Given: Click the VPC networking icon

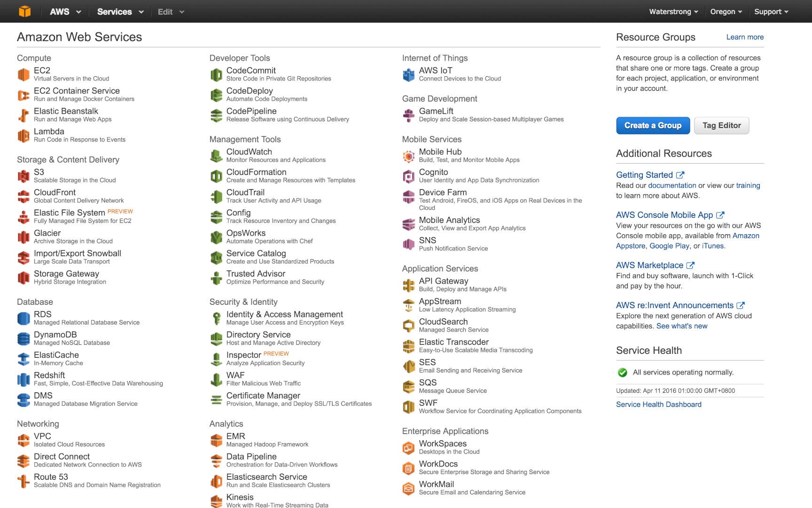Looking at the screenshot, I should (23, 440).
